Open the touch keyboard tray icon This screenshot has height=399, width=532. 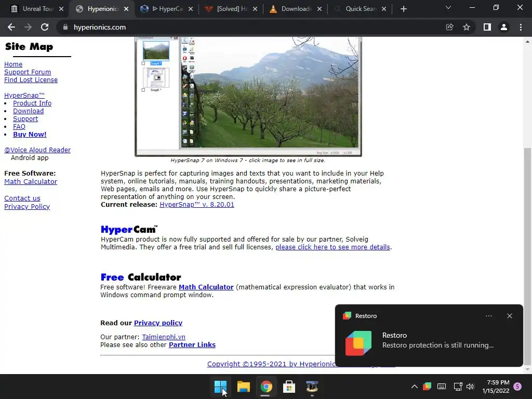[x=442, y=387]
